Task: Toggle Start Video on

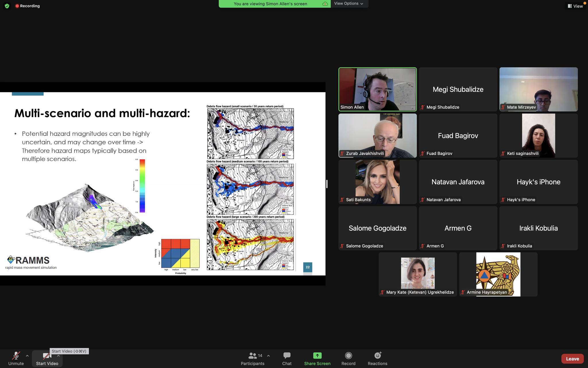Action: pos(47,359)
